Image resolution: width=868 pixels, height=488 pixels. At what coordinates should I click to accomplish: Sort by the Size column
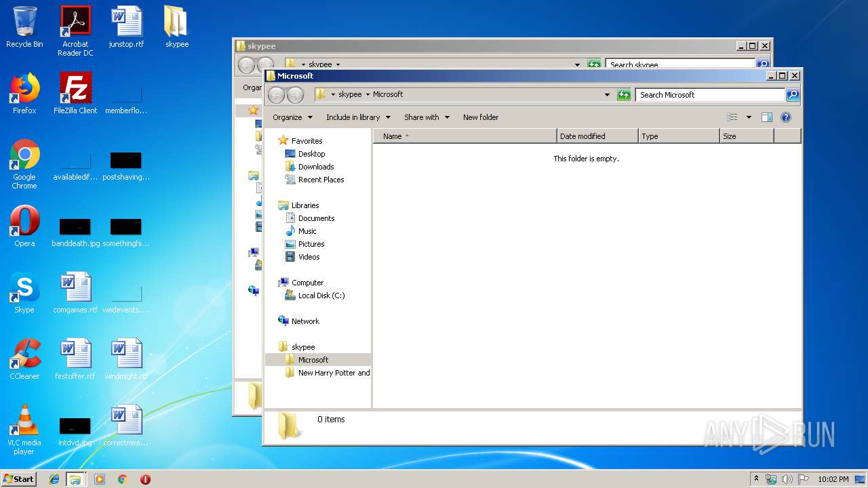click(x=747, y=136)
